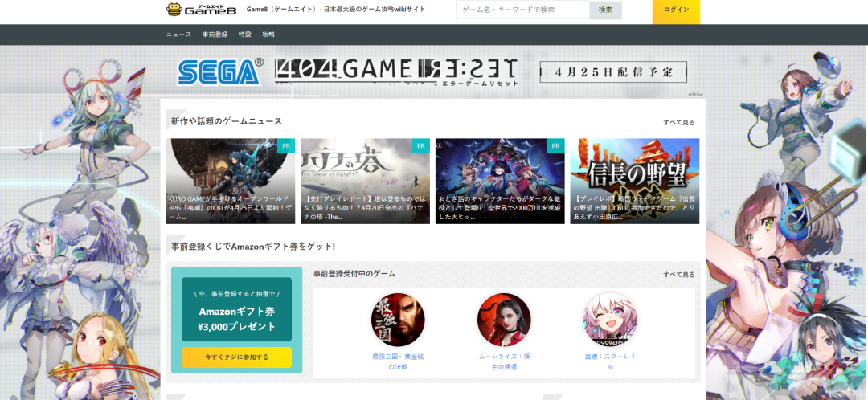The height and width of the screenshot is (400, 868).
Task: View all pre-registration games
Action: 678,275
